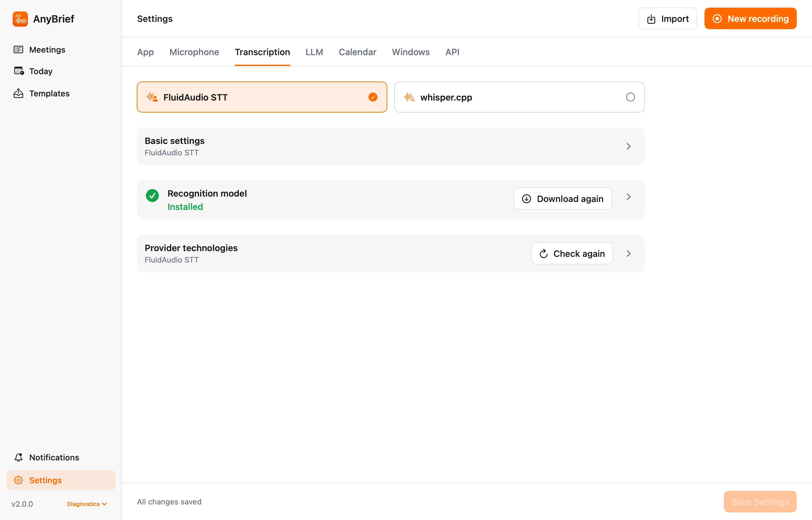Click the AnyBrief logo icon
The image size is (812, 520).
point(20,19)
